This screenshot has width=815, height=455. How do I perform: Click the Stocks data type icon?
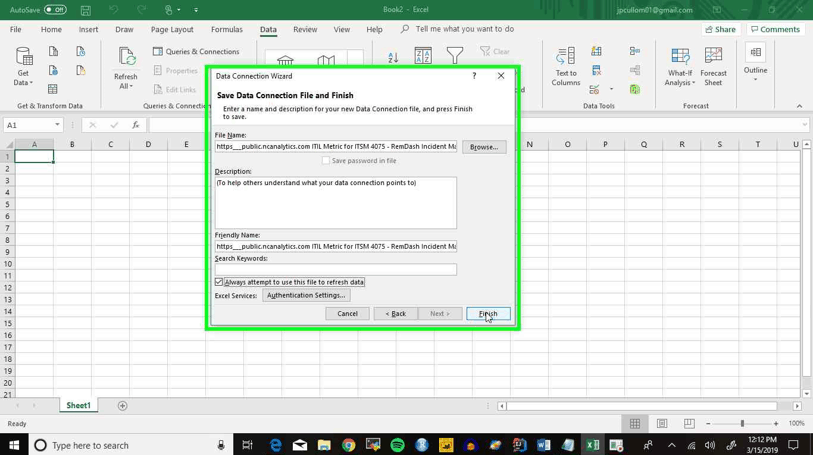coord(285,61)
